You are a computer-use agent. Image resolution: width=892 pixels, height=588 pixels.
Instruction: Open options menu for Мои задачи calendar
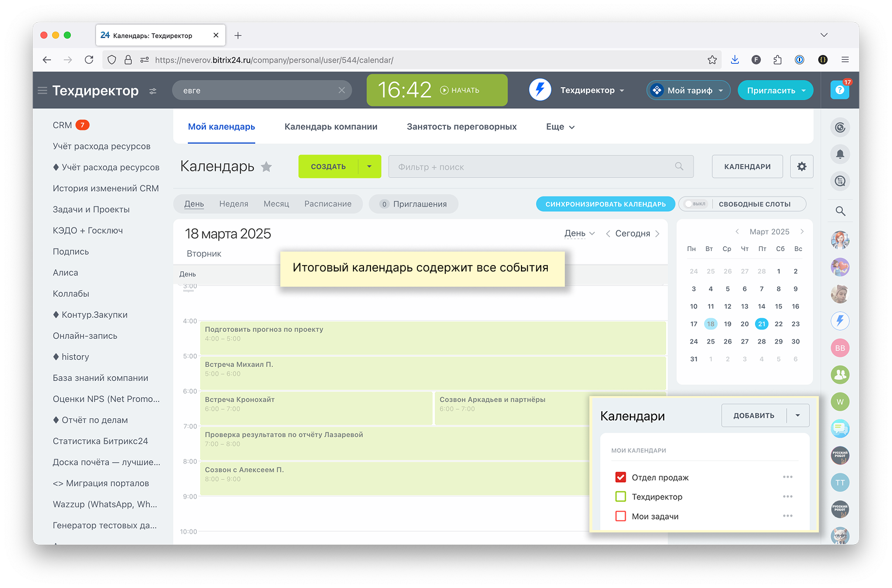click(x=788, y=515)
